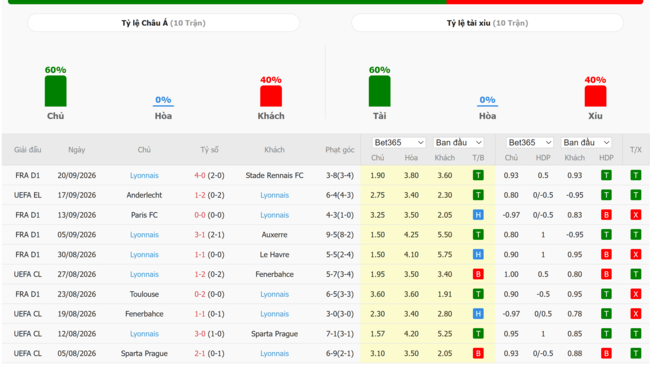Click the Giải đấu column header
This screenshot has height=369, width=650.
pyautogui.click(x=27, y=150)
